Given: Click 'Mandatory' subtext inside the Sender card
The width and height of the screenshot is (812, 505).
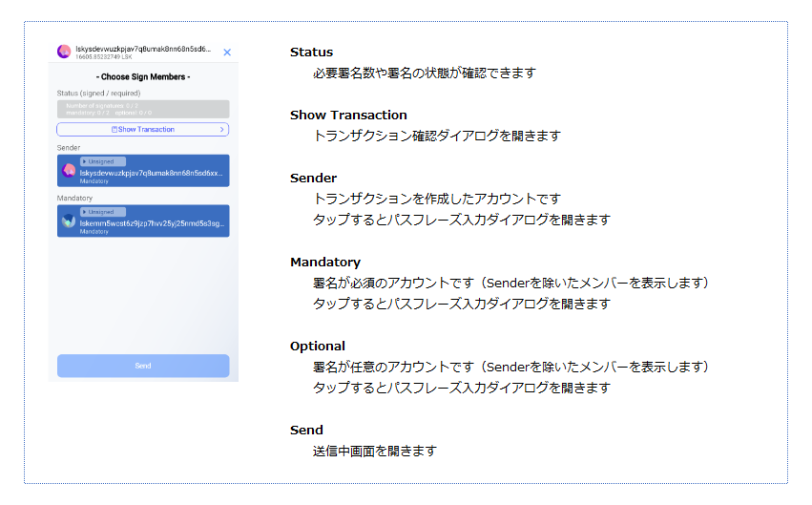Looking at the screenshot, I should point(94,181).
